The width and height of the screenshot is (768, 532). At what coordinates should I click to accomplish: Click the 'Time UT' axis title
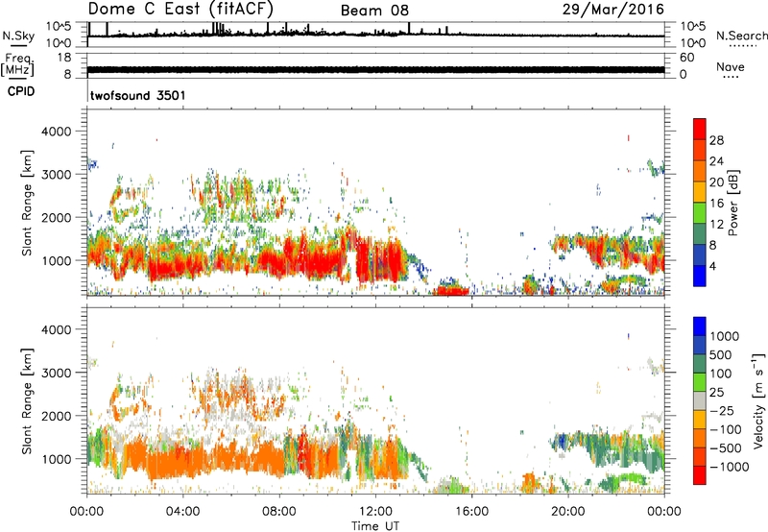pyautogui.click(x=375, y=526)
